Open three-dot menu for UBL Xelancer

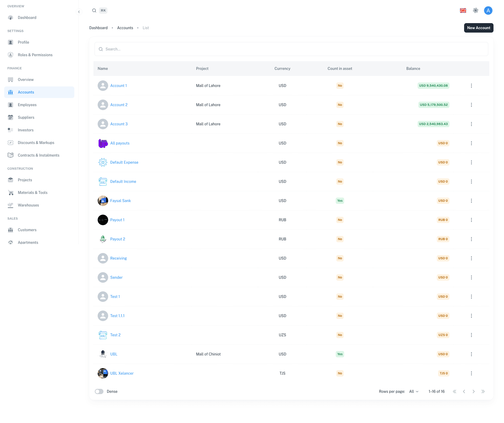click(471, 373)
